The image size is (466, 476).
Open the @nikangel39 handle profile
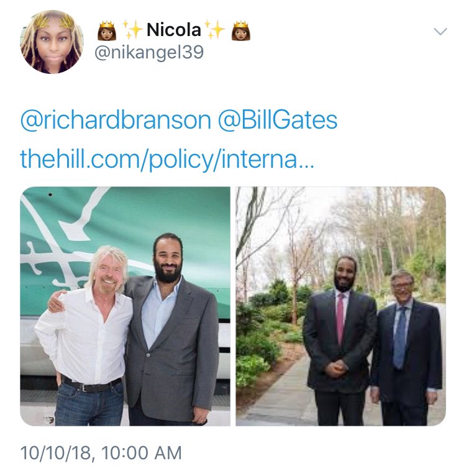point(149,53)
